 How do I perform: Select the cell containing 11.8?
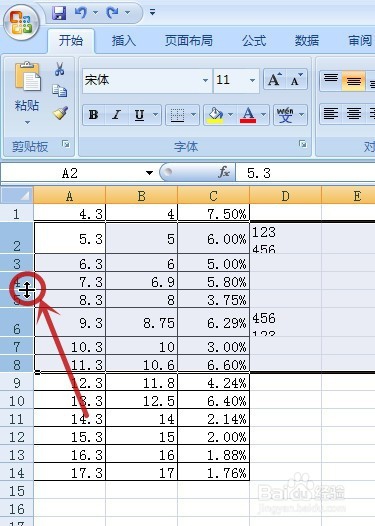(x=142, y=383)
